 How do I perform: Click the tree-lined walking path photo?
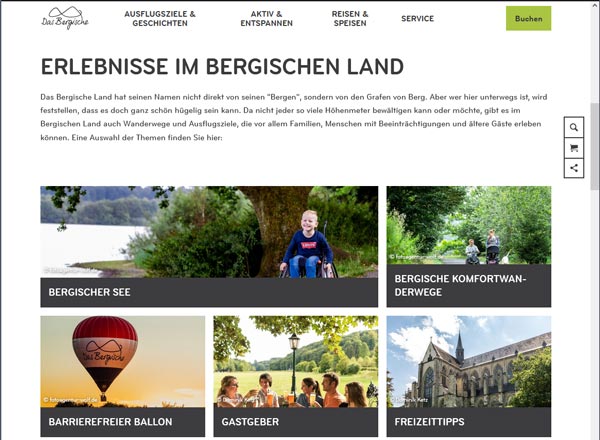coord(469,225)
